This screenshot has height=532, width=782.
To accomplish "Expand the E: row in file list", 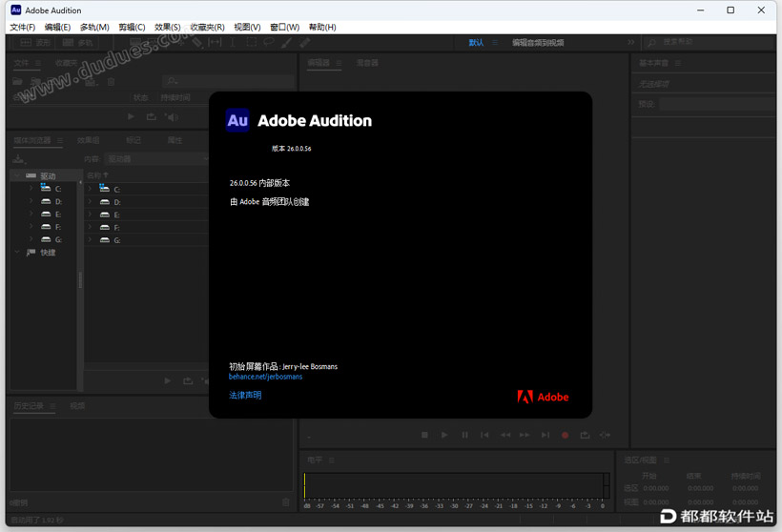I will (x=90, y=215).
